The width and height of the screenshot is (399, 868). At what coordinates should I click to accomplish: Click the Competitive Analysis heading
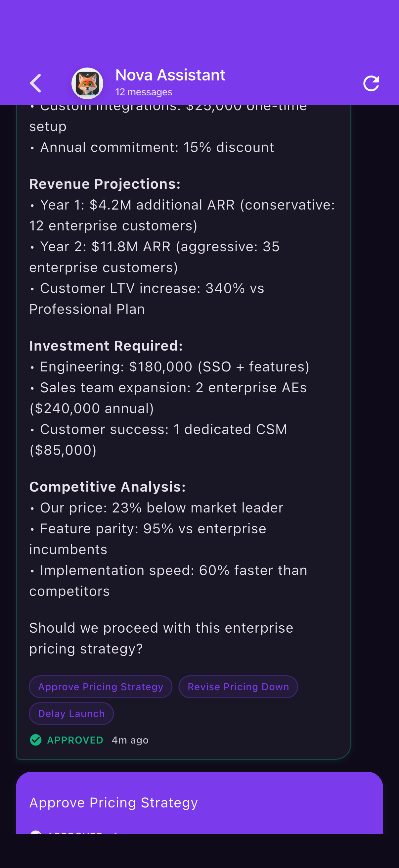click(108, 487)
